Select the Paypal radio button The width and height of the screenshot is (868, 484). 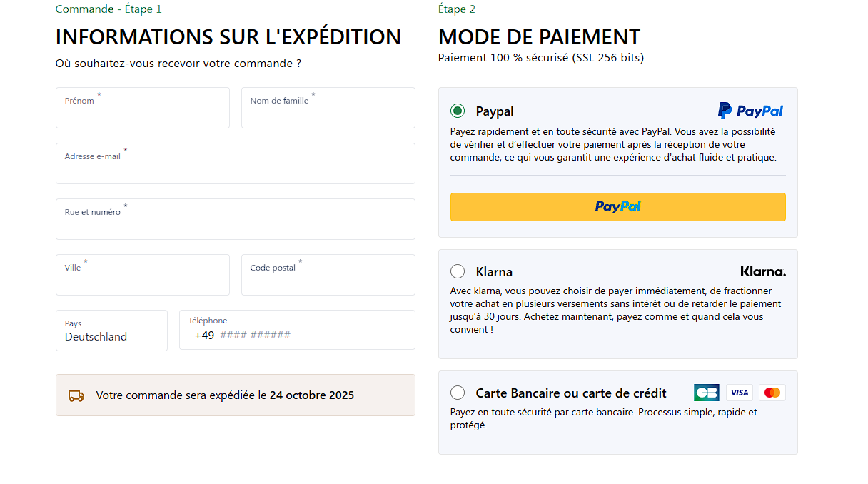point(458,111)
